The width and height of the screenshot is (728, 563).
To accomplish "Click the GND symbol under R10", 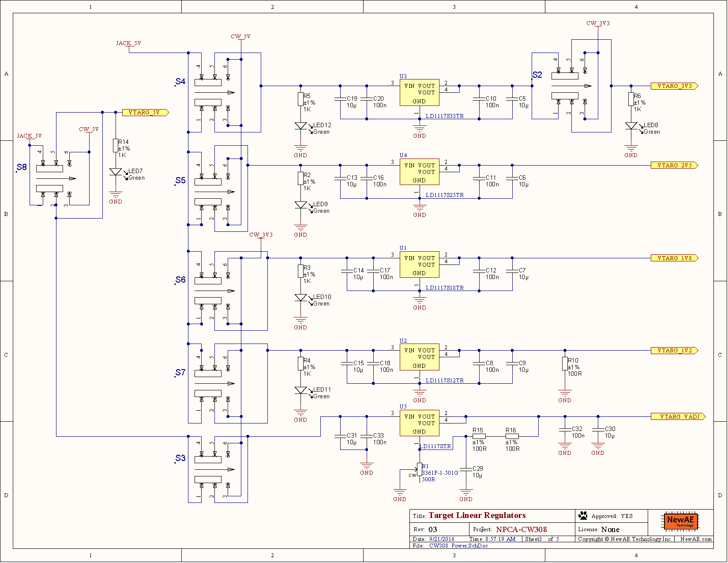I will [565, 395].
